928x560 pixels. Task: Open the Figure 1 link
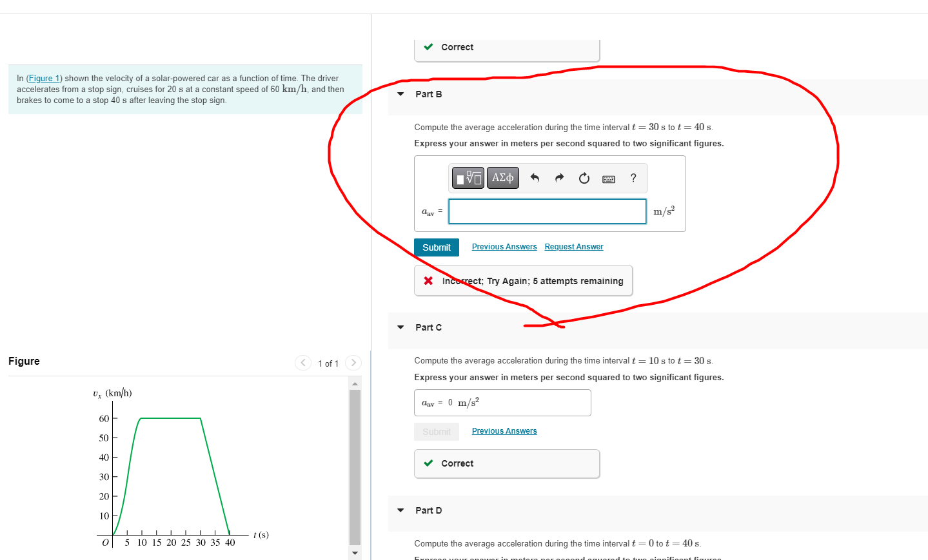click(43, 77)
